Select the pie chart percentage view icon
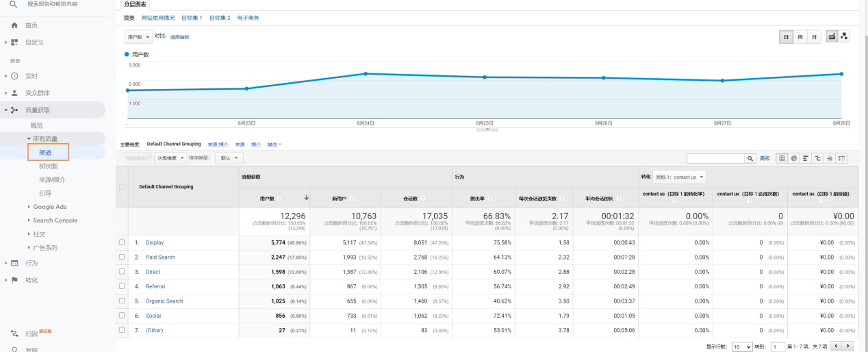The image size is (868, 352). 793,158
